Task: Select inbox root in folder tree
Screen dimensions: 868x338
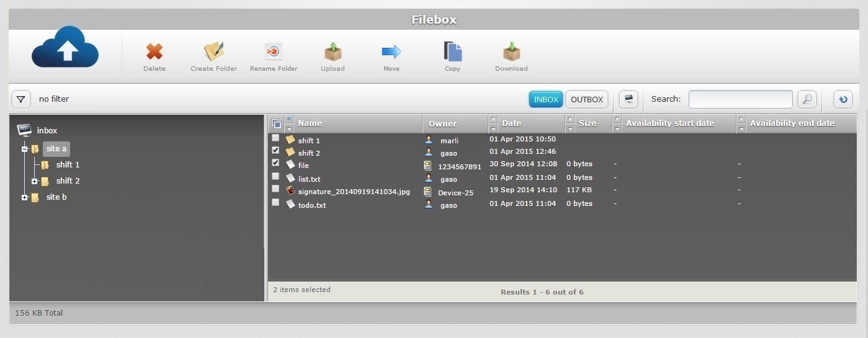Action: (x=47, y=130)
